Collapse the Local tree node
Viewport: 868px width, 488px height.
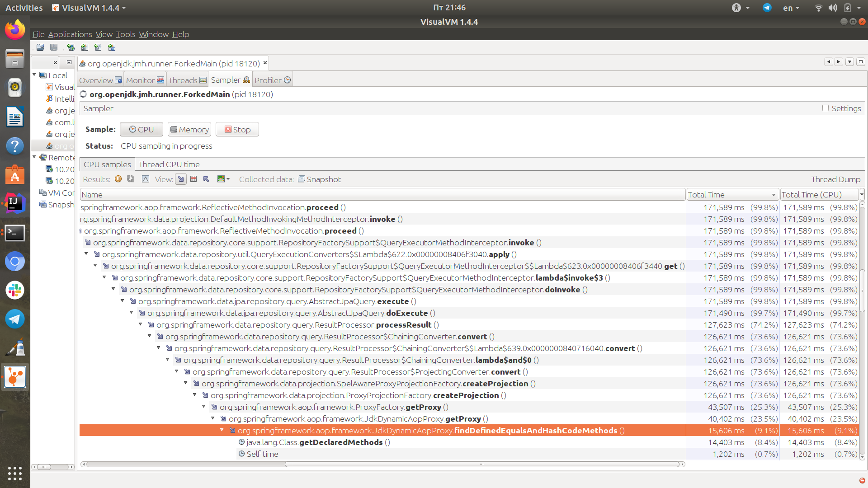pyautogui.click(x=34, y=75)
